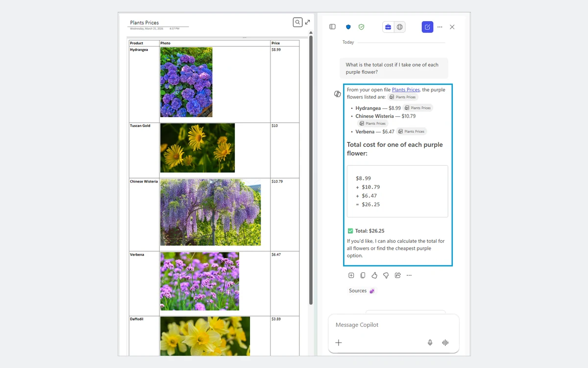Switch Copilot to Web mode (globe)
This screenshot has width=588, height=368.
(400, 27)
